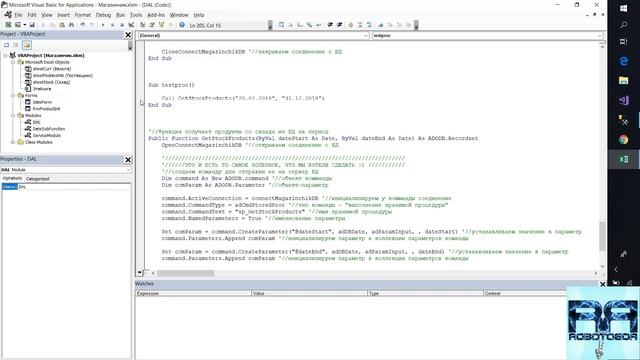Screen dimensions: 640x360
Task: Run the macro with the Run icon
Action: click(x=103, y=25)
